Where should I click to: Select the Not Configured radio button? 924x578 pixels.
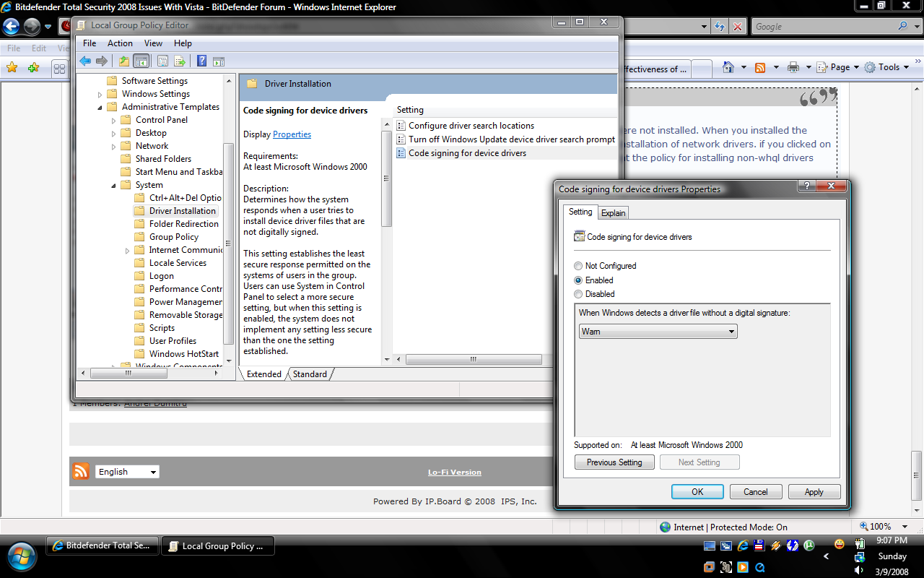pyautogui.click(x=578, y=266)
